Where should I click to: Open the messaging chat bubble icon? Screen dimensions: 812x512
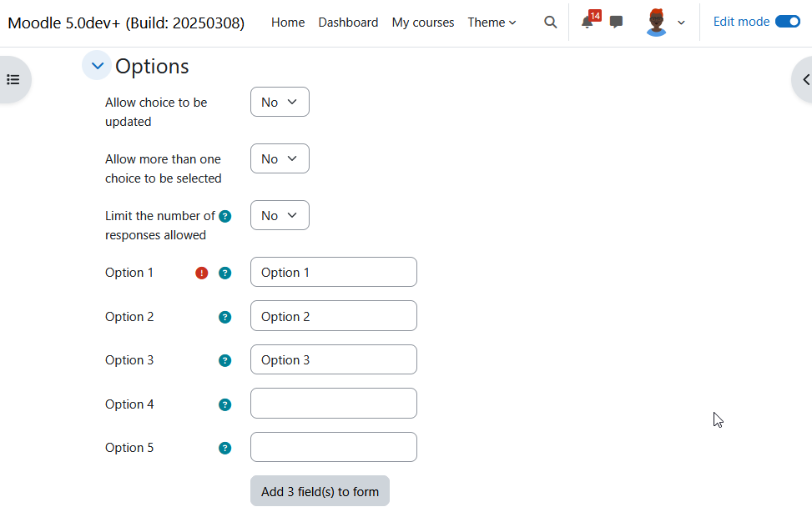point(616,22)
